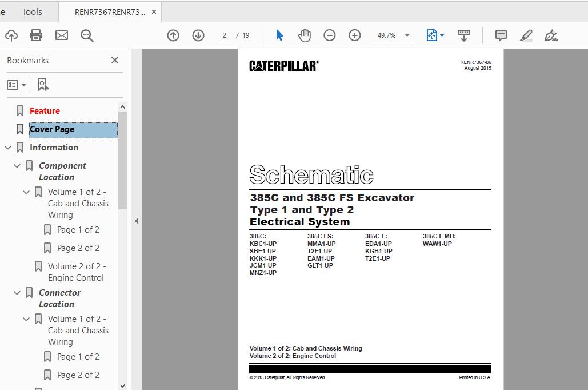The image size is (588, 390).
Task: Click the KBC1-UP serial prefix text
Action: [263, 244]
